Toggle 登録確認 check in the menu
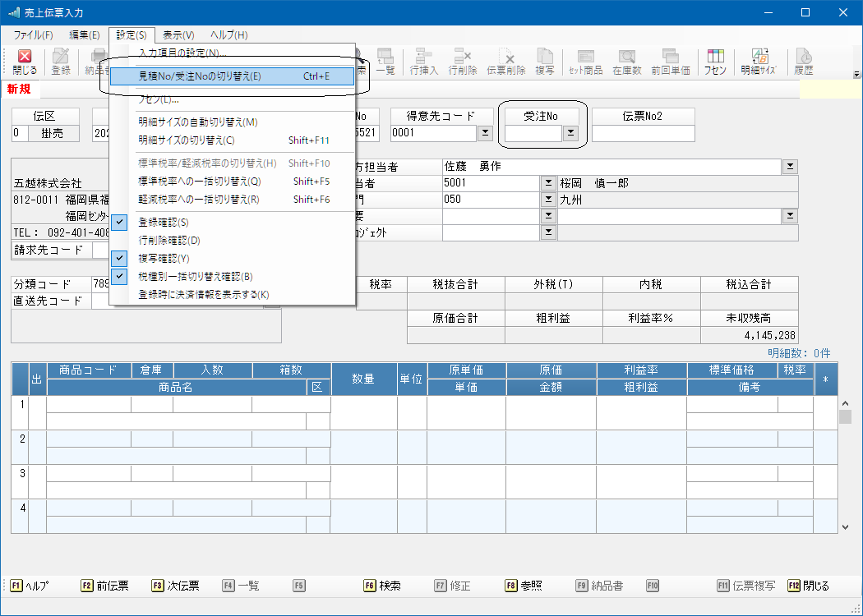Screen dimensions: 863x616 [x=163, y=223]
